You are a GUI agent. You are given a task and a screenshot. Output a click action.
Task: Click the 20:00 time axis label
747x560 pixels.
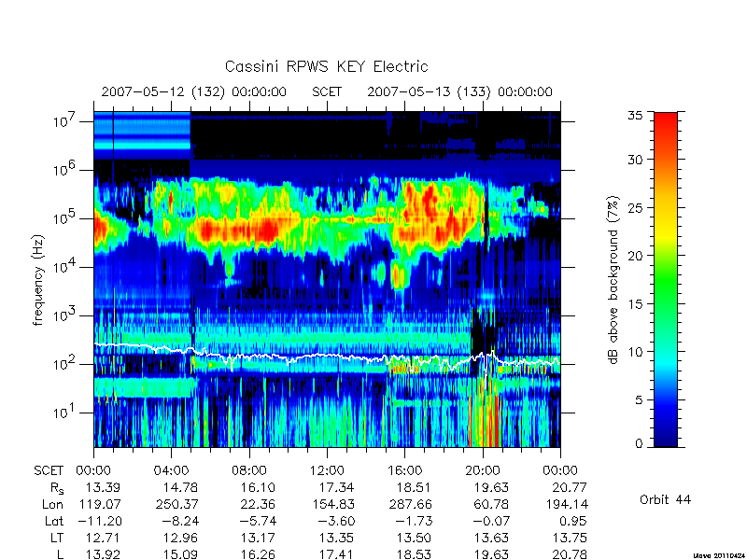(x=483, y=470)
